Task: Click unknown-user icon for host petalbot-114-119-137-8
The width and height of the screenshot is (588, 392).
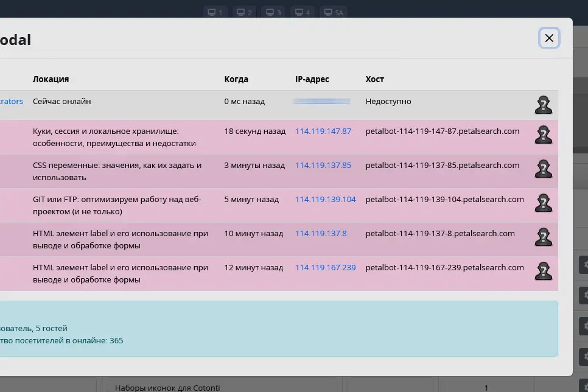Action: coord(543,237)
